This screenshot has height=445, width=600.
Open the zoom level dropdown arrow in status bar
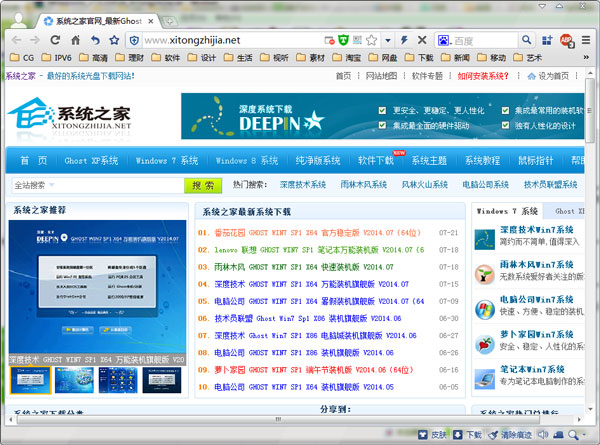[584, 435]
